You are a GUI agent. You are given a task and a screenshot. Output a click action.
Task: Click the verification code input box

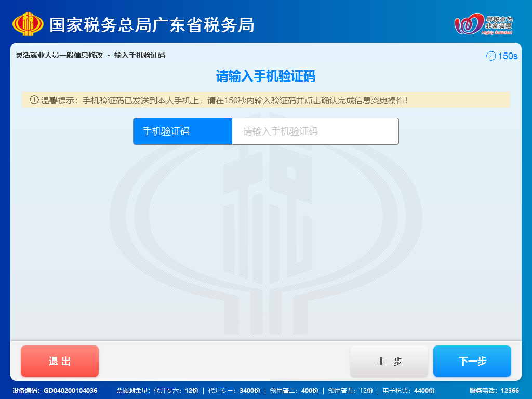pos(315,131)
